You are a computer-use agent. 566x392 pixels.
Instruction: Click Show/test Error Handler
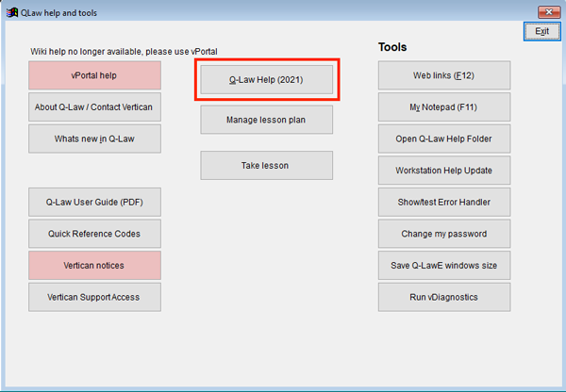pyautogui.click(x=444, y=202)
